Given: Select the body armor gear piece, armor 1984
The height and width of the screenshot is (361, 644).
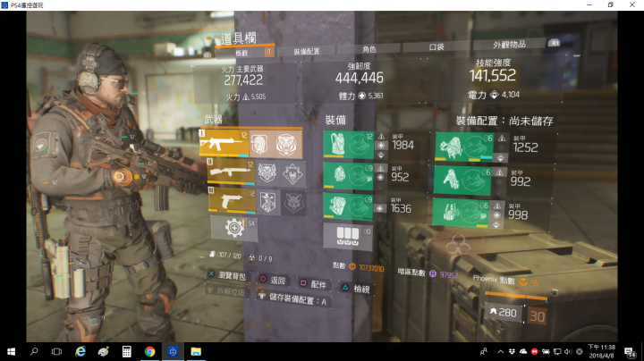Looking at the screenshot, I should click(x=348, y=145).
